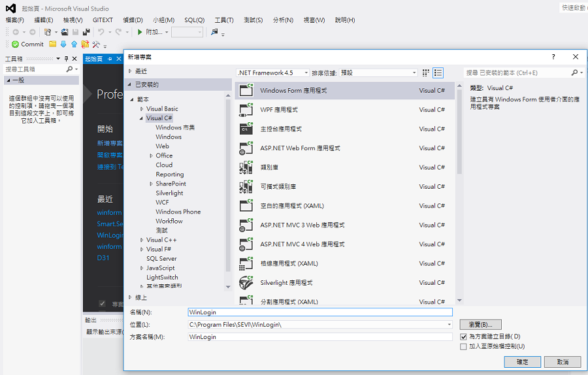Viewport: 588px width, 375px height.
Task: Open the tools menu 工具(T)
Action: pos(224,20)
